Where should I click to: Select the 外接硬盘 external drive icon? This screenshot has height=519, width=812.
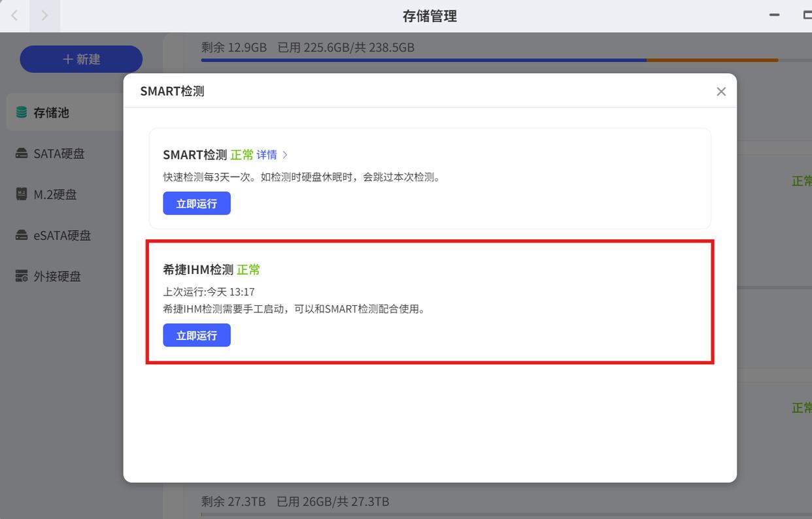[22, 276]
